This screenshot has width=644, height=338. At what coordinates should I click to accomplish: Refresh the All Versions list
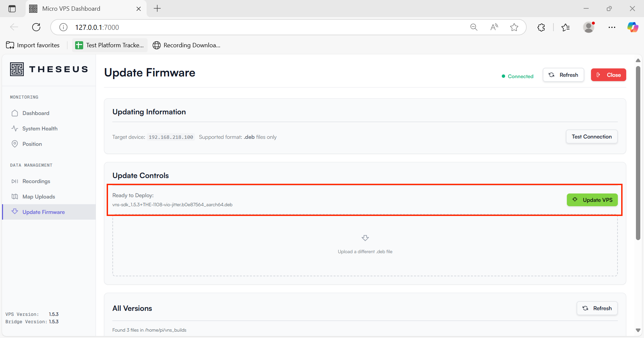point(597,308)
